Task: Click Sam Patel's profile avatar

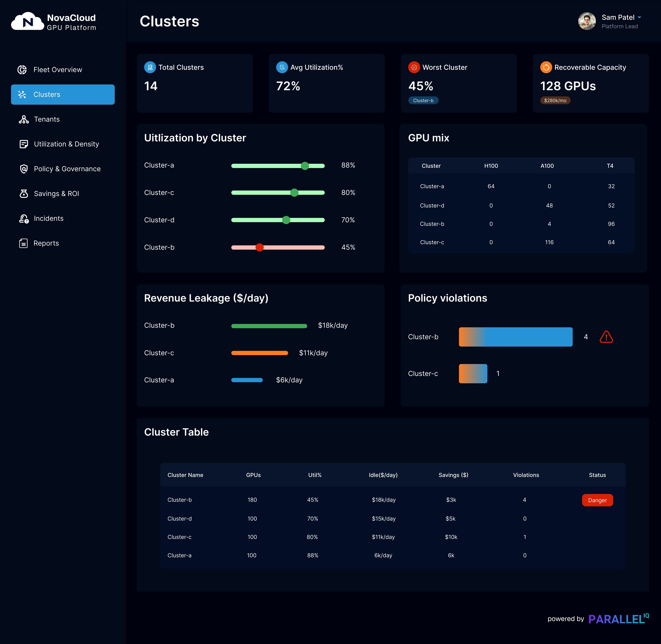Action: click(587, 21)
